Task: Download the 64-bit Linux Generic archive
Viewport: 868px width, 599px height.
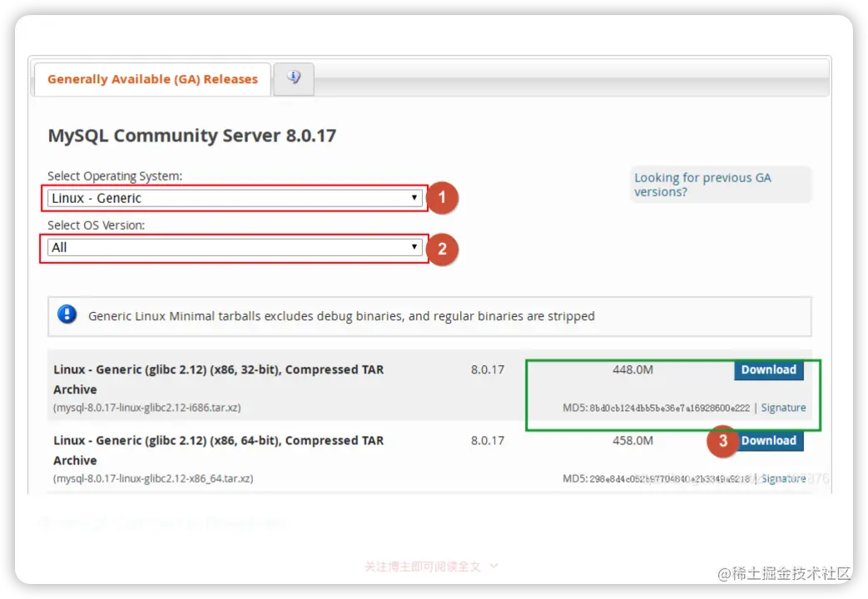Action: tap(768, 441)
